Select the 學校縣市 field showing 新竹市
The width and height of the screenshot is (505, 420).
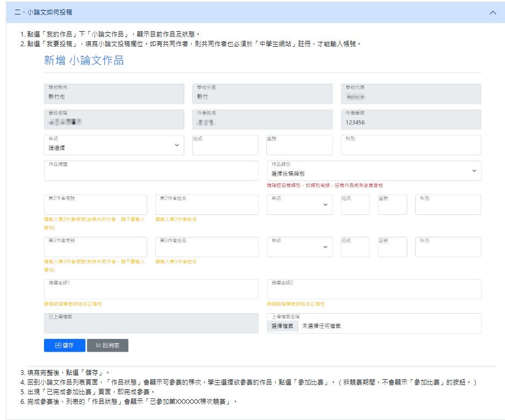point(114,94)
